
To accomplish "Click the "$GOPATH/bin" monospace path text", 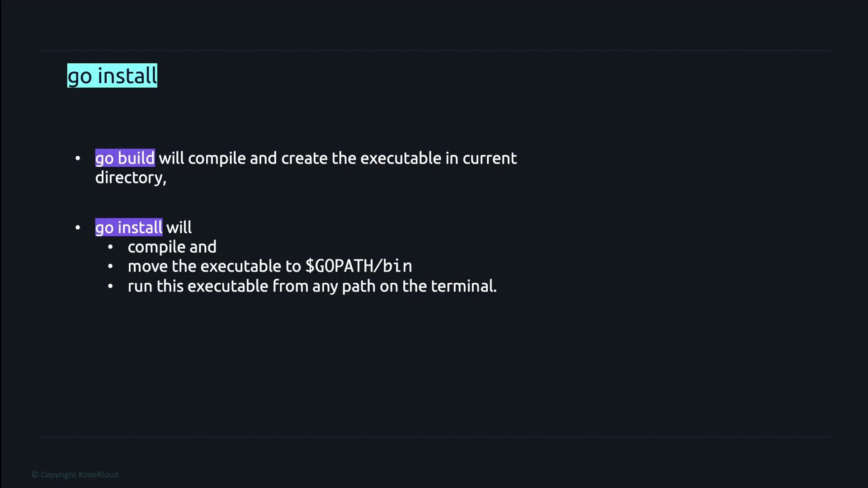I will pyautogui.click(x=359, y=266).
